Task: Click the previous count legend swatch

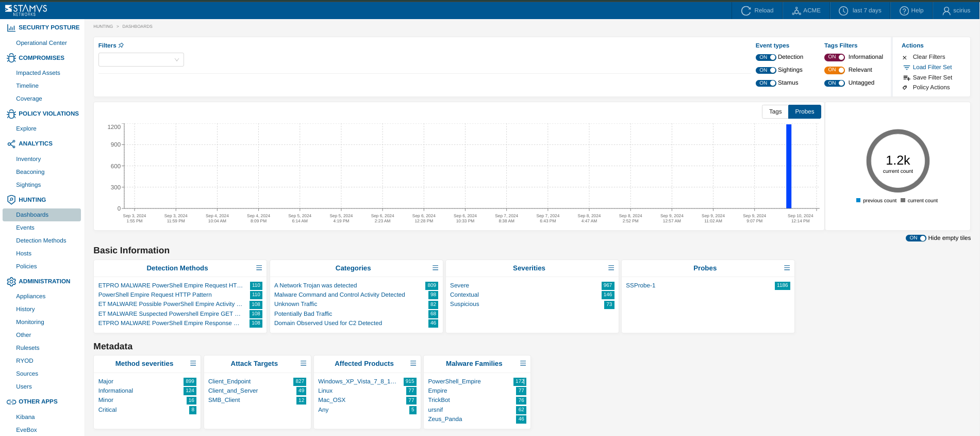Action: click(858, 200)
